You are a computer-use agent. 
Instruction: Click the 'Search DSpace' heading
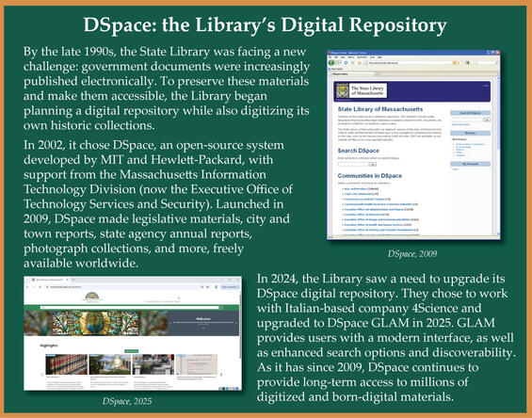(359, 151)
